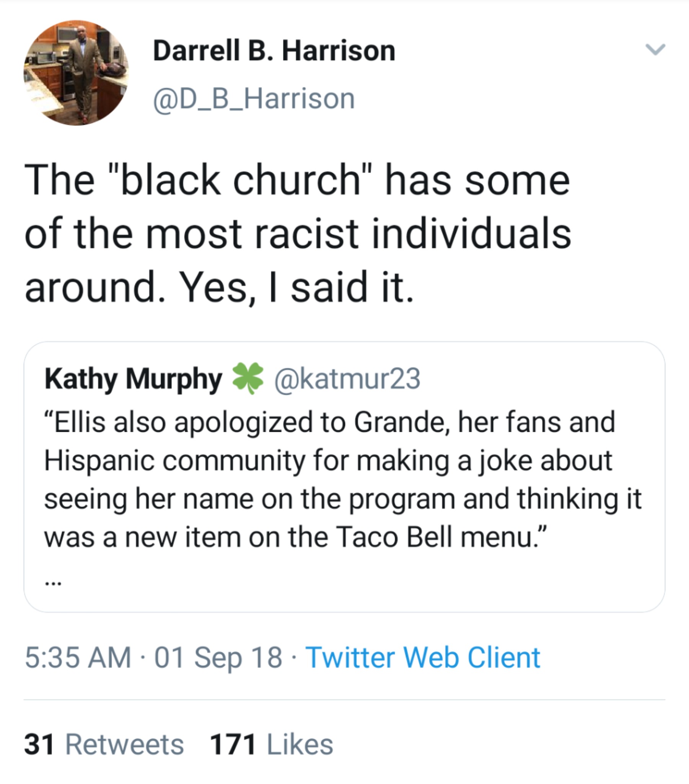The image size is (689, 784).
Task: Click the 01 Sep 18 date
Action: point(218,657)
